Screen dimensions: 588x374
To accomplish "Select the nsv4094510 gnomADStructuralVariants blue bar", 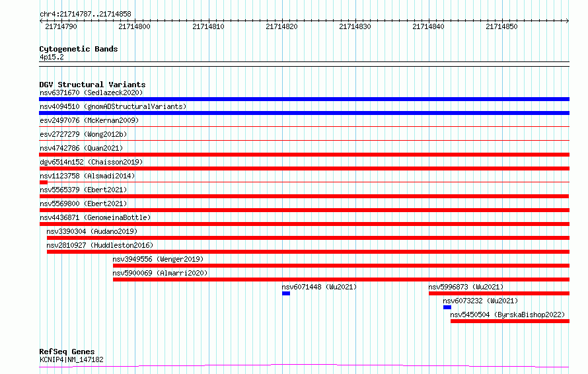I will tap(304, 113).
